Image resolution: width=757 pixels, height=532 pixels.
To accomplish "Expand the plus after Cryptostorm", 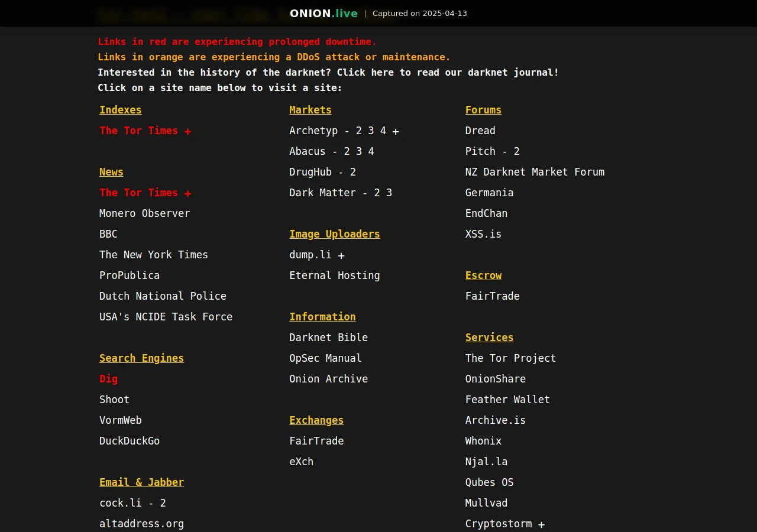I will click(541, 524).
